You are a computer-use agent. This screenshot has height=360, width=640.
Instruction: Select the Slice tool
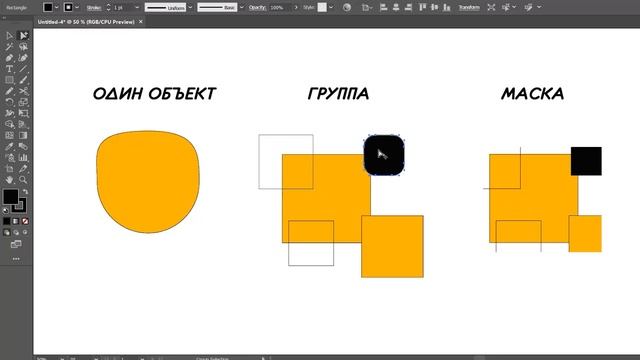point(23,169)
